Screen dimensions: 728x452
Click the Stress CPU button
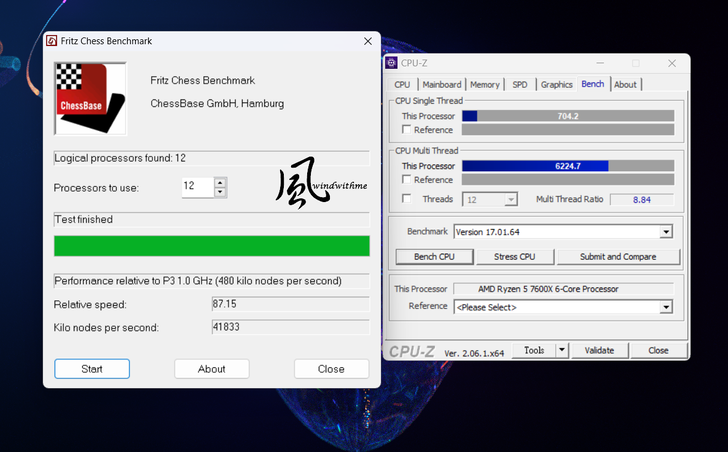click(x=514, y=257)
